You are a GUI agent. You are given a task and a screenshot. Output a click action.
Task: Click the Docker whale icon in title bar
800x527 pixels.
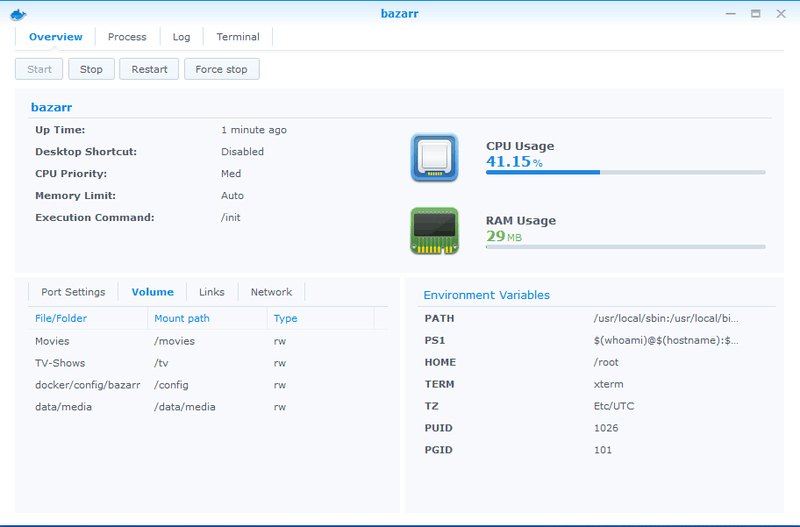tap(18, 14)
